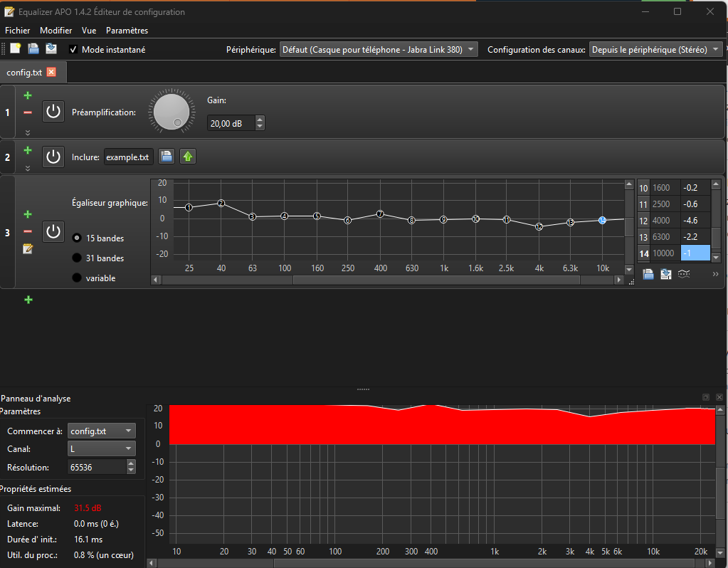Screen dimensions: 728x568
Task: Click the Préamplification gain knob
Action: pyautogui.click(x=171, y=112)
